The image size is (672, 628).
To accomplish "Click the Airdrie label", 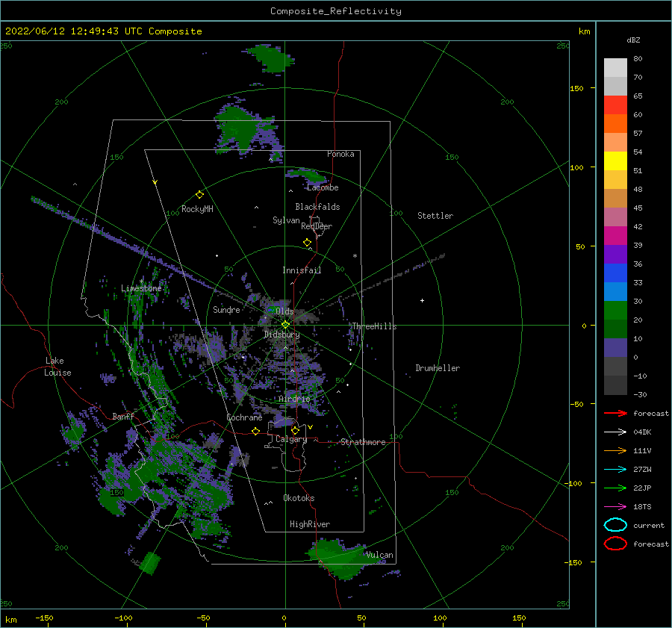I will click(294, 399).
